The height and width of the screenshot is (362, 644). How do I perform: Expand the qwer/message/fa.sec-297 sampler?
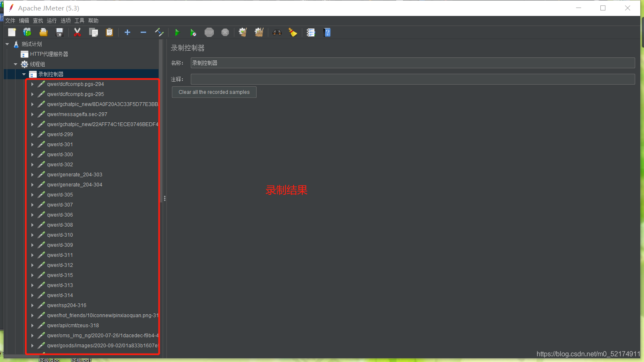pyautogui.click(x=32, y=114)
